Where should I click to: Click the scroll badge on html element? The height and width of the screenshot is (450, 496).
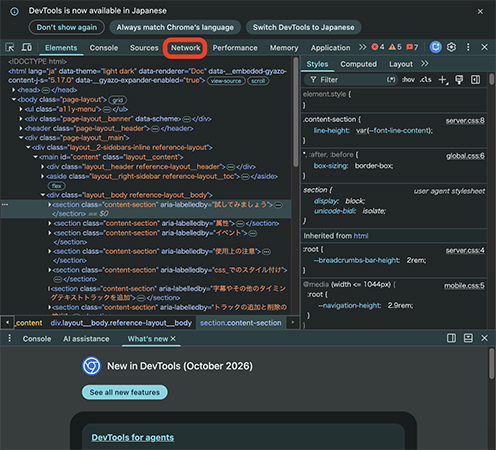(x=258, y=81)
